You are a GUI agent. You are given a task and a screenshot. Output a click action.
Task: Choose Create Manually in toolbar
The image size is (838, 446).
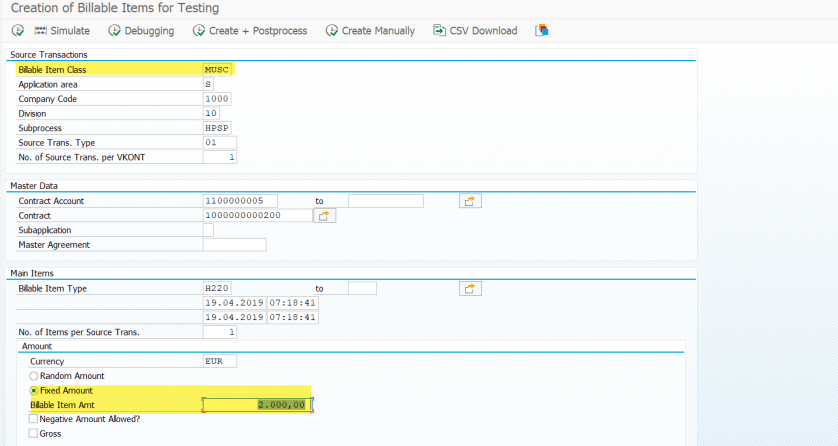(370, 30)
